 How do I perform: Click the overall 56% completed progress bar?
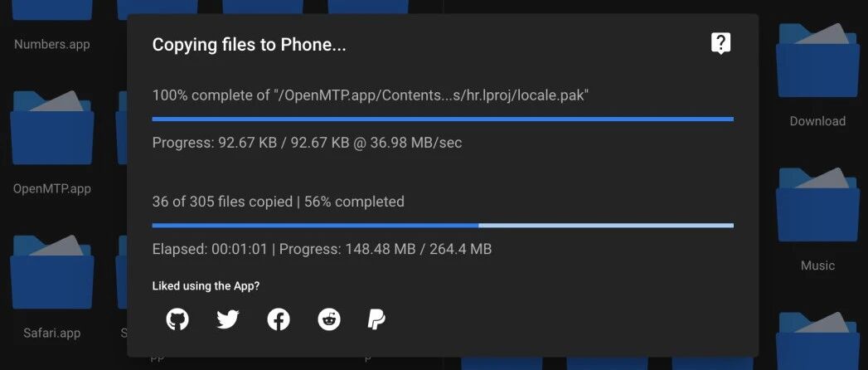point(443,226)
